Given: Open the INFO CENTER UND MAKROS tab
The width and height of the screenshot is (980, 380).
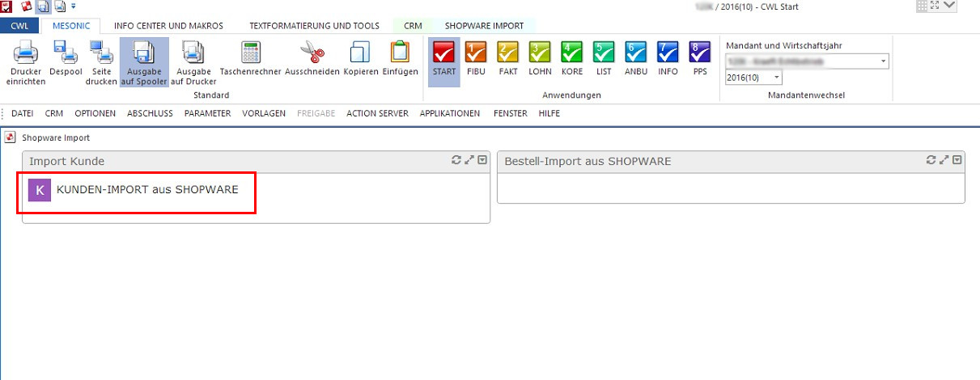Looking at the screenshot, I should [168, 26].
